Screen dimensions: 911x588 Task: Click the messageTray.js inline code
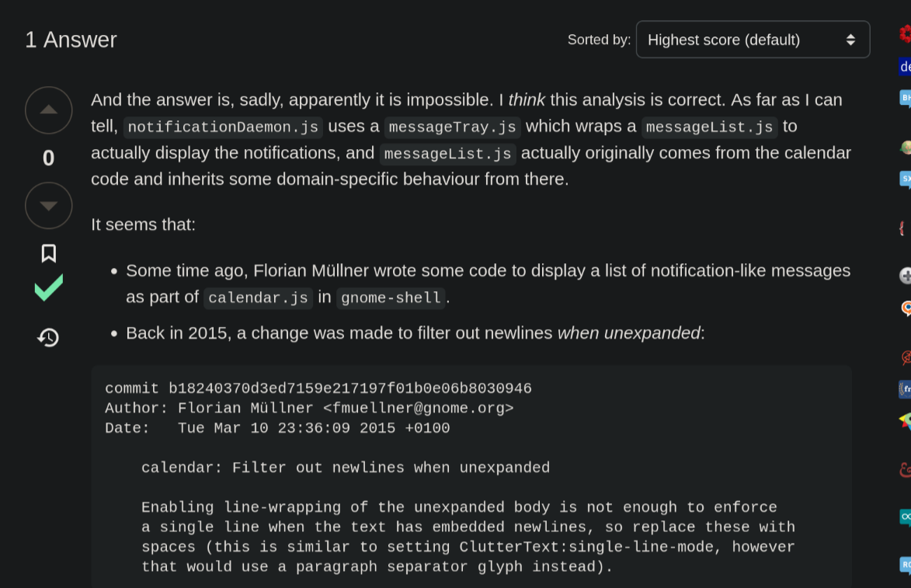coord(452,127)
